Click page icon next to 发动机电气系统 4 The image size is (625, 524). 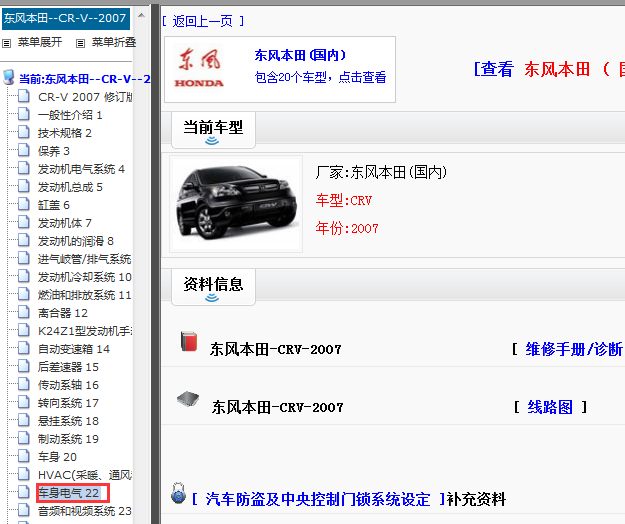[24, 168]
